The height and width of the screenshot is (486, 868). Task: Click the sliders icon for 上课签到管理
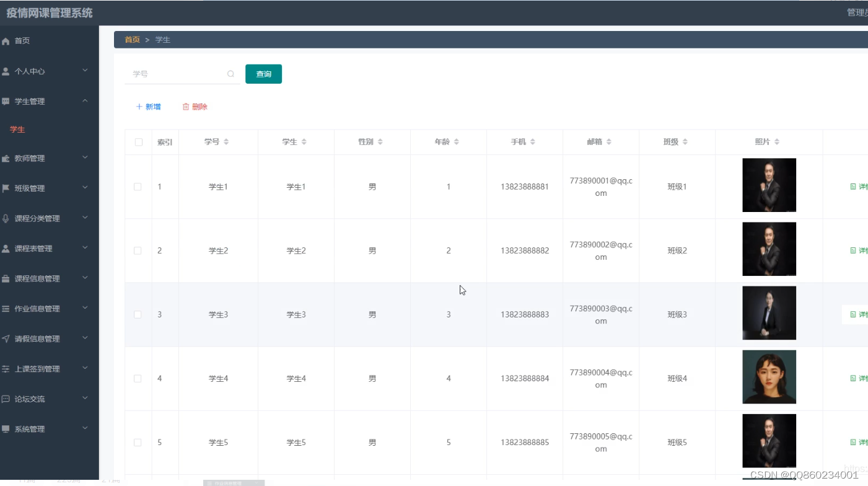(6, 369)
